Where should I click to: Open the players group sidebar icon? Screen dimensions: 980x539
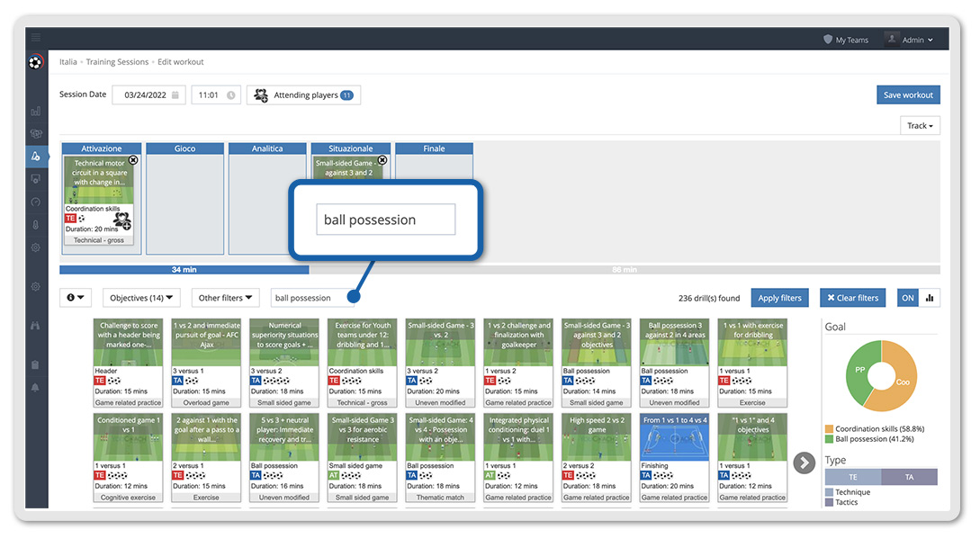point(36,133)
